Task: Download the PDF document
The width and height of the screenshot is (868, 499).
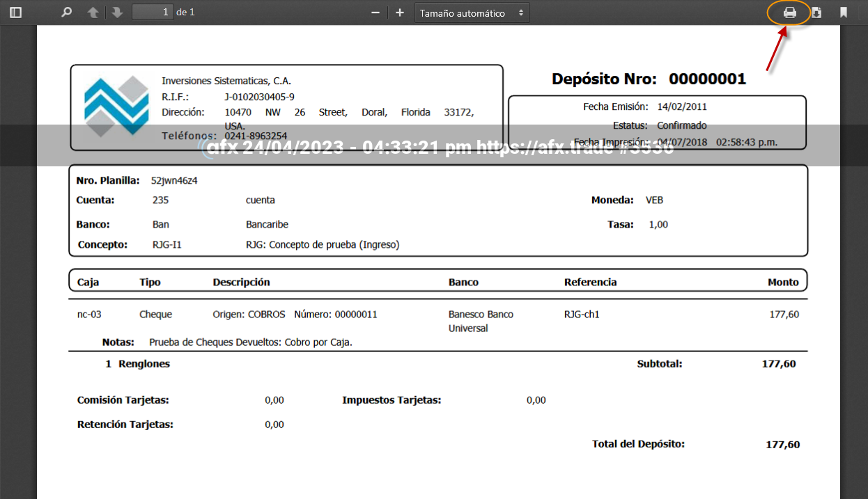Action: point(816,13)
